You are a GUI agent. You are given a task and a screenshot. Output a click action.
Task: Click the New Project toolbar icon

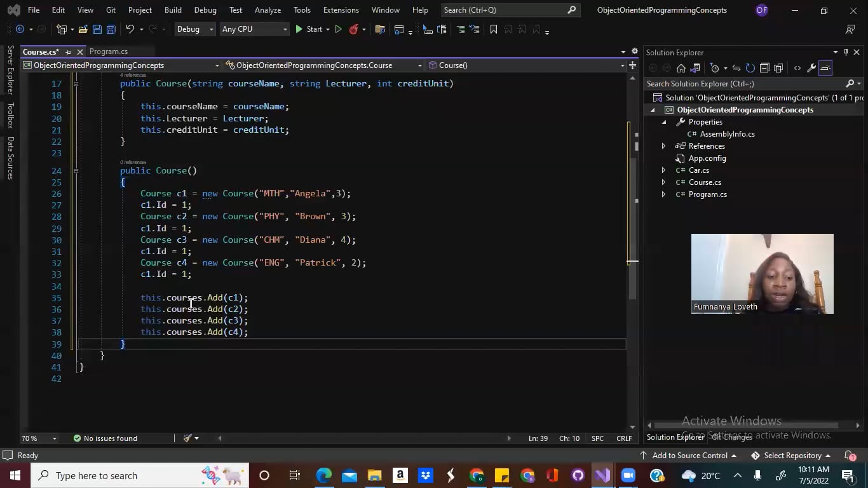(62, 29)
